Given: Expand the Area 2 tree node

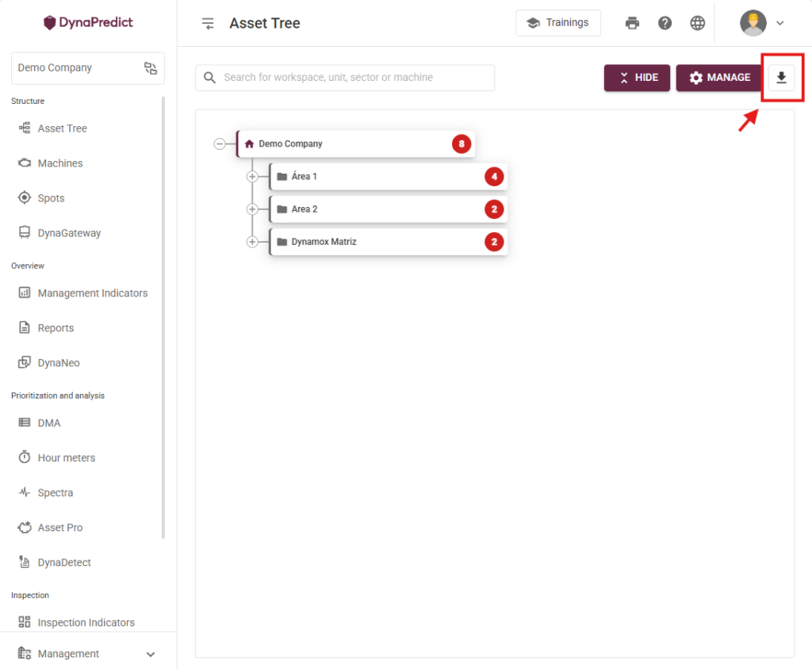Looking at the screenshot, I should tap(252, 209).
